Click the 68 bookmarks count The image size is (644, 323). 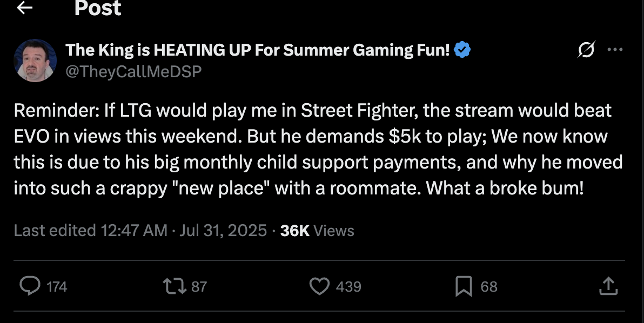click(x=489, y=286)
